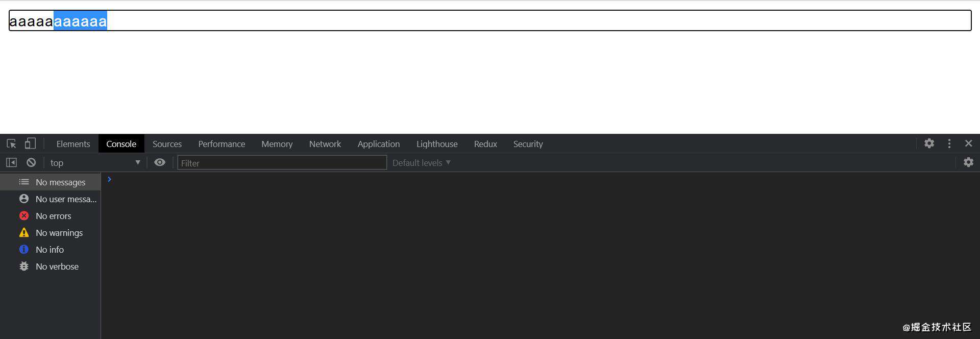Switch to the Elements tab
This screenshot has height=339, width=980.
(73, 144)
